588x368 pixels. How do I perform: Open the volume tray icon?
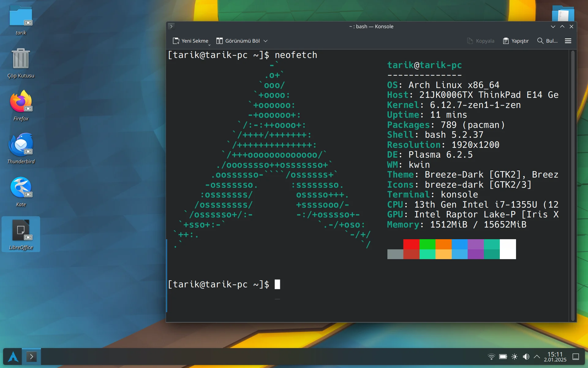[x=526, y=357]
